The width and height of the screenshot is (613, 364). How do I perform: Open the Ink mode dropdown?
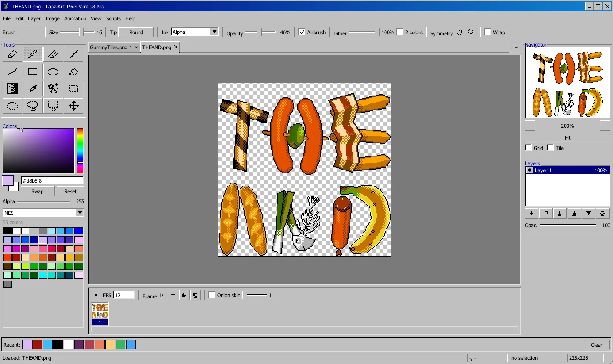[x=215, y=32]
